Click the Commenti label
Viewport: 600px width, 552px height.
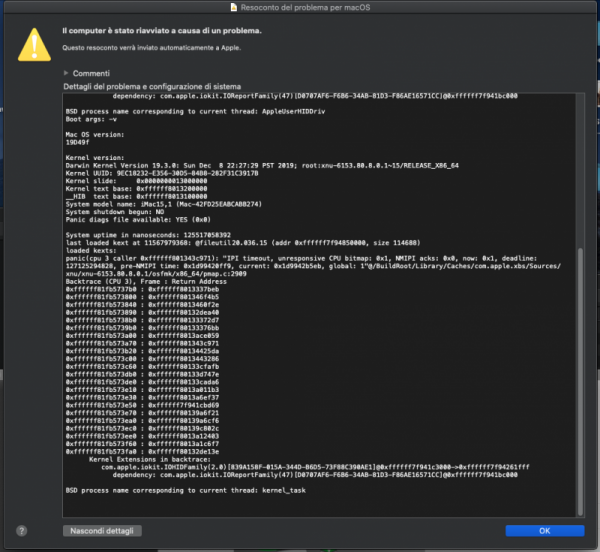(x=91, y=73)
